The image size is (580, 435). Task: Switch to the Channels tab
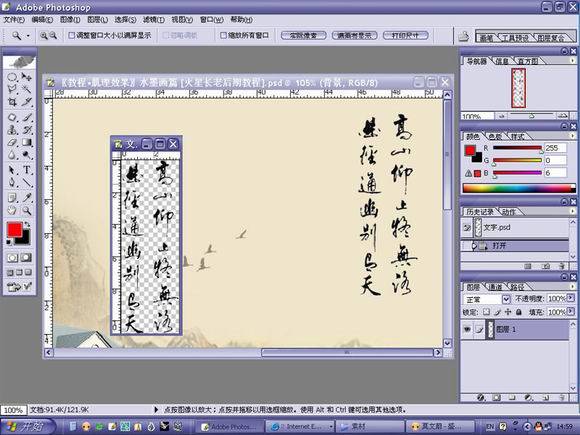click(x=496, y=287)
